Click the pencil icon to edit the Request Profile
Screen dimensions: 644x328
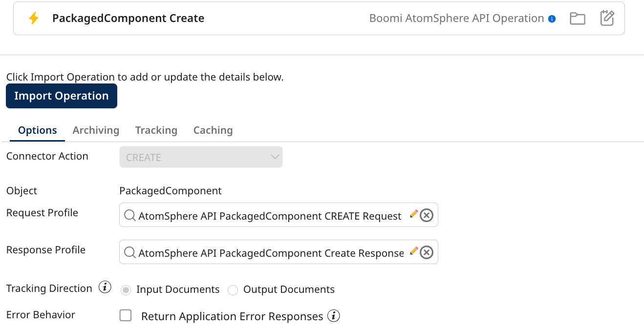[x=413, y=213]
